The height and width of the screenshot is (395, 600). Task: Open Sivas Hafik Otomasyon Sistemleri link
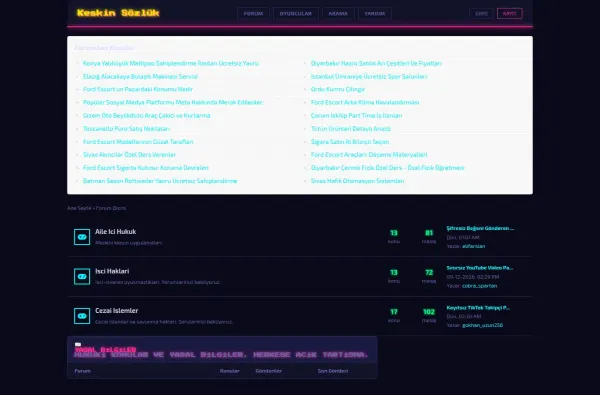coord(357,181)
